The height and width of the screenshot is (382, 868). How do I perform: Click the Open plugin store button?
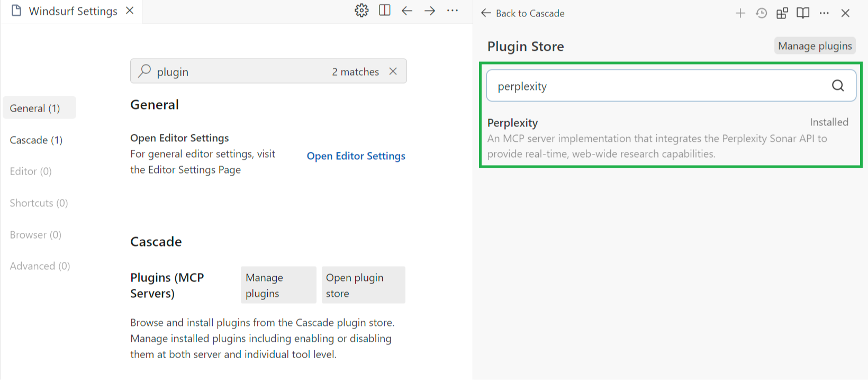click(364, 285)
